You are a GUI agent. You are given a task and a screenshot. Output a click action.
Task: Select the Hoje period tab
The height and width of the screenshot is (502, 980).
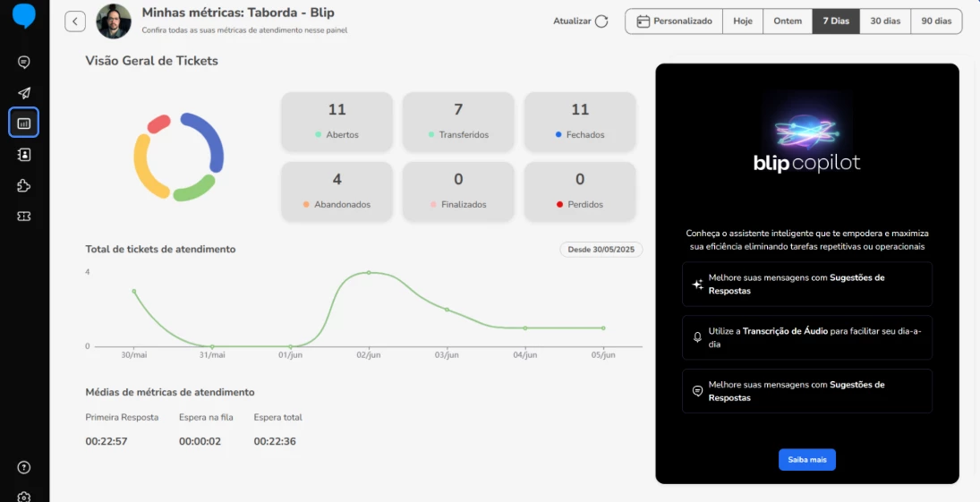point(743,21)
